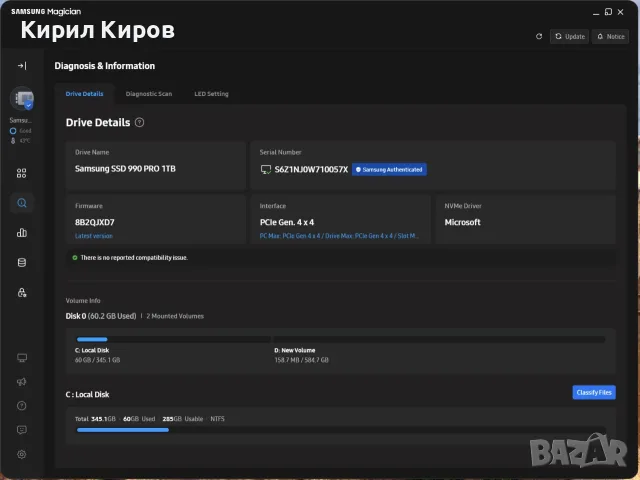Expand the sidebar with the arrow icon
The height and width of the screenshot is (480, 640).
tap(22, 66)
